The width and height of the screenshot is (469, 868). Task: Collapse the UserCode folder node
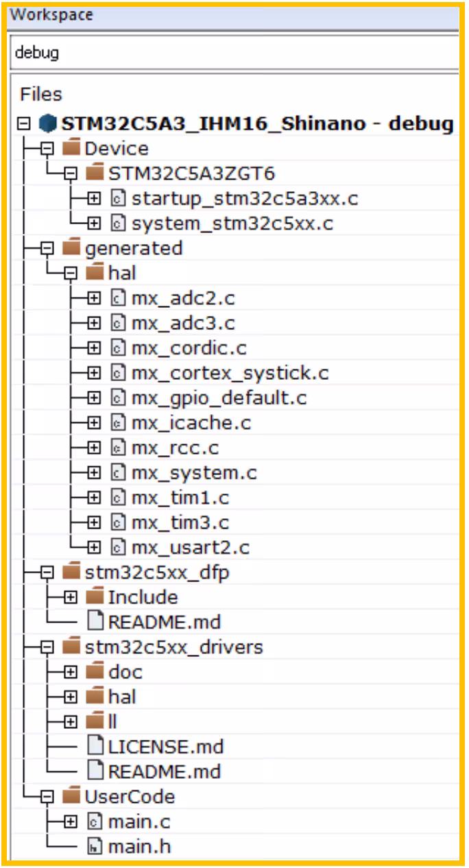[x=48, y=797]
